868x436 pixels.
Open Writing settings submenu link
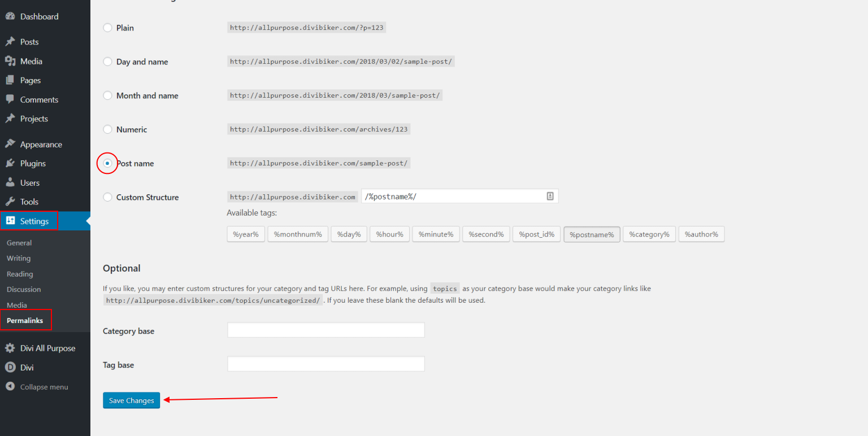19,258
